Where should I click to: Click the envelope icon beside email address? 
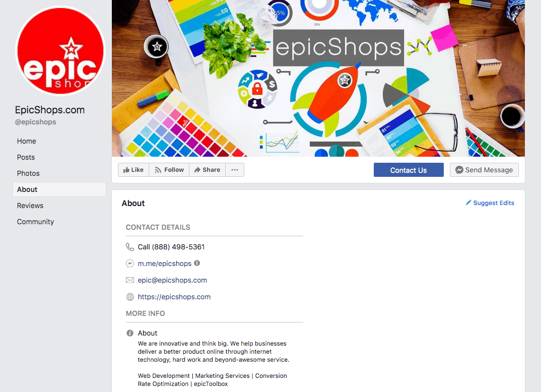(130, 280)
